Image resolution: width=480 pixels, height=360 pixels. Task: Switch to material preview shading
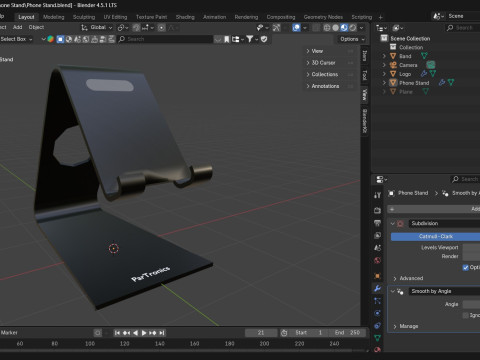coord(344,28)
